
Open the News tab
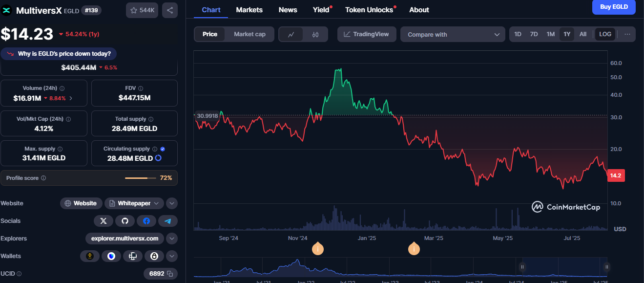288,10
